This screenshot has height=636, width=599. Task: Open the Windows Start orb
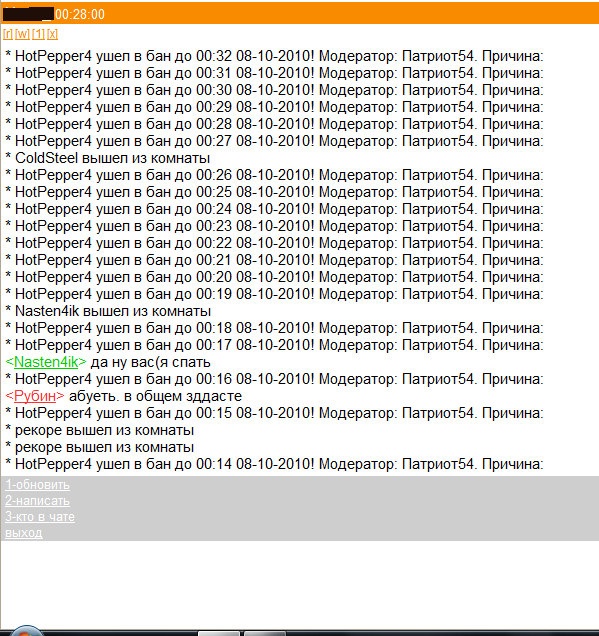pyautogui.click(x=26, y=632)
